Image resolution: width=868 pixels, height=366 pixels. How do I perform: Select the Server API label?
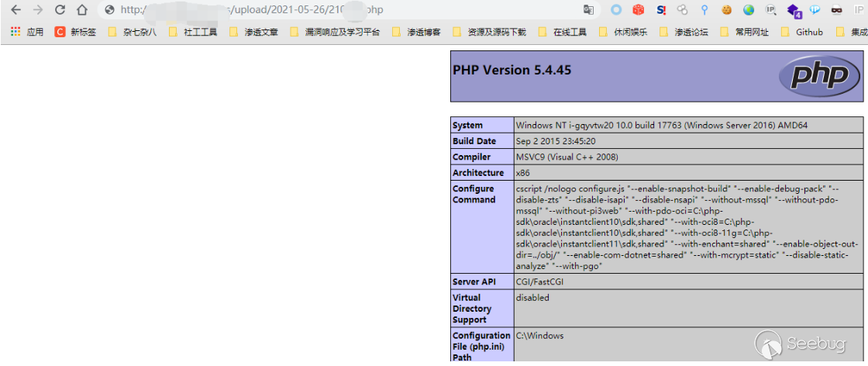[482, 281]
